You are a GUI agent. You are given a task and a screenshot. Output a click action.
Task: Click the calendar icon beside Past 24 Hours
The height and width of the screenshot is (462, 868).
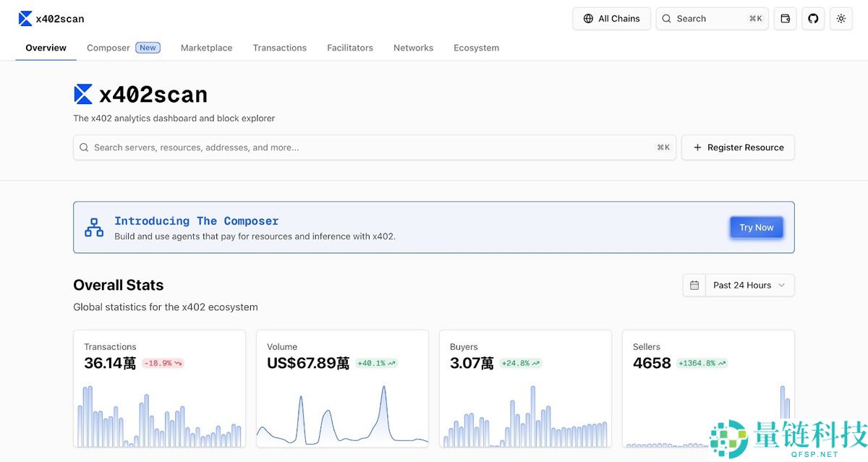point(694,285)
